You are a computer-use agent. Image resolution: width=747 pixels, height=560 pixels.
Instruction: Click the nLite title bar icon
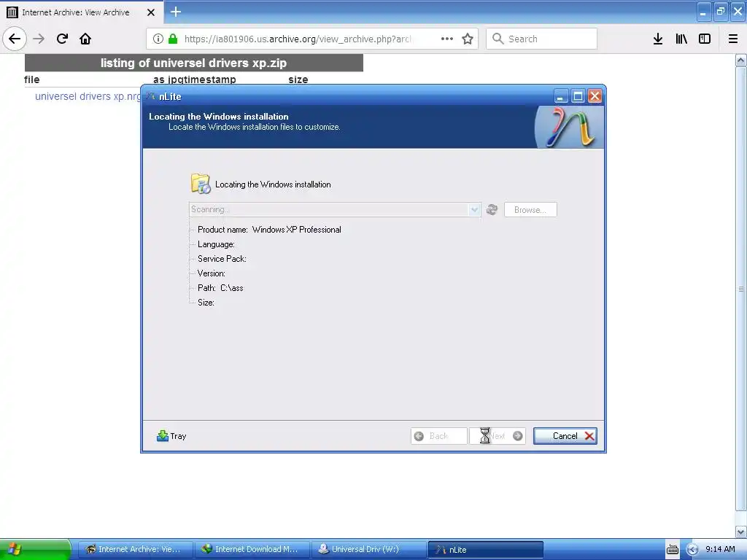(151, 96)
